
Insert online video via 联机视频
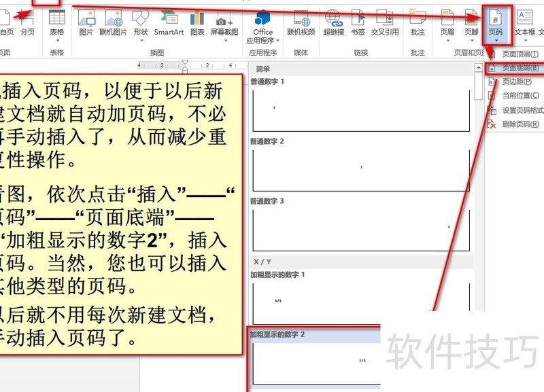click(x=301, y=23)
